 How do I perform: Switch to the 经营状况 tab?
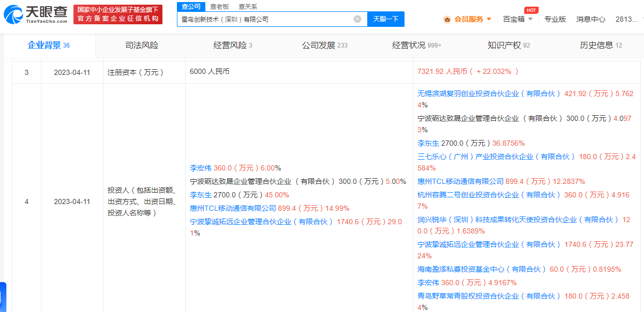click(x=417, y=45)
